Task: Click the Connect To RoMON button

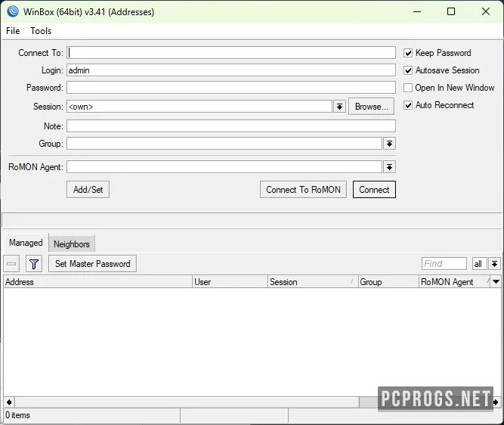Action: [303, 190]
